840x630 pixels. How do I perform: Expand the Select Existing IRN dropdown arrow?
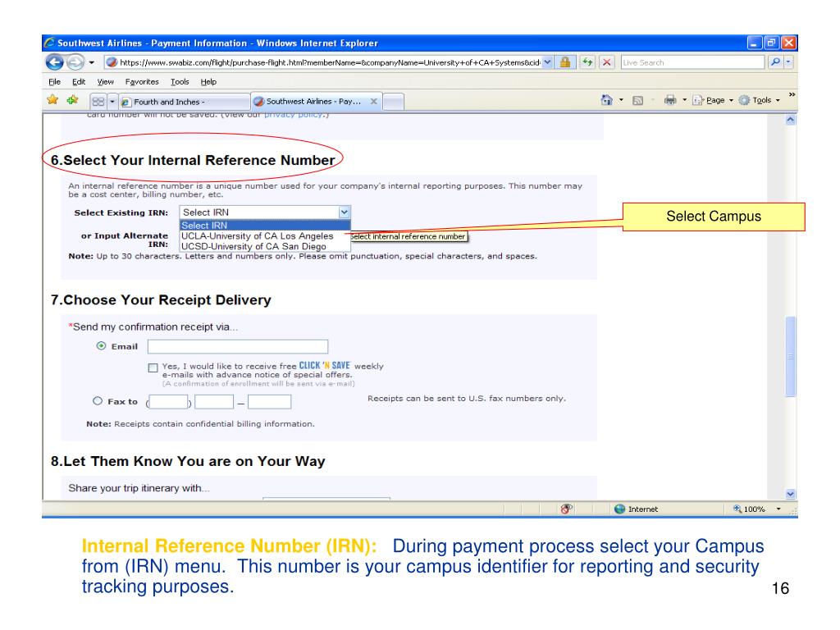[x=345, y=212]
